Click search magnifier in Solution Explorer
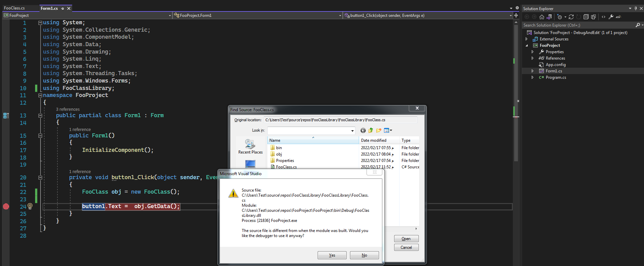The image size is (644, 266). (x=638, y=25)
